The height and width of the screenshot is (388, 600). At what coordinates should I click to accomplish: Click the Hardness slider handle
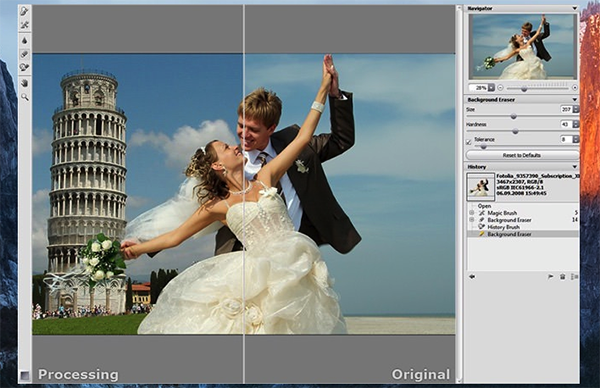coord(515,131)
